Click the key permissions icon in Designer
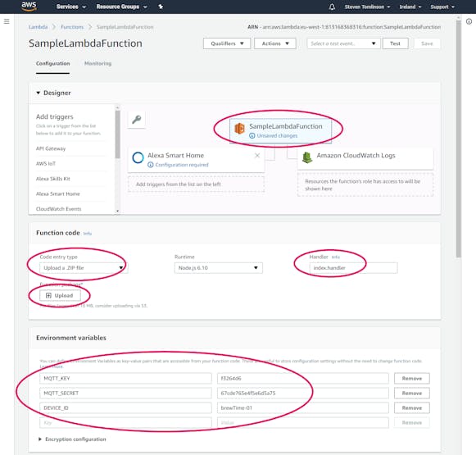476x455 pixels. pyautogui.click(x=137, y=120)
